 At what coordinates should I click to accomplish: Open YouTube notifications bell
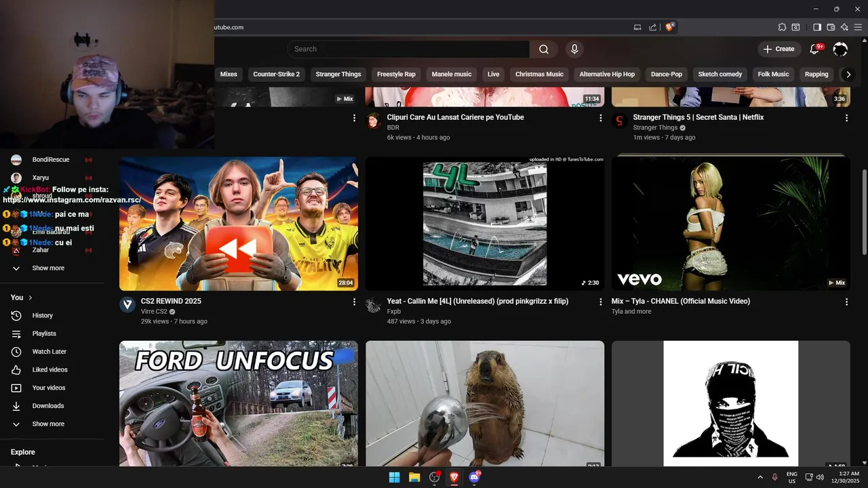(x=815, y=49)
